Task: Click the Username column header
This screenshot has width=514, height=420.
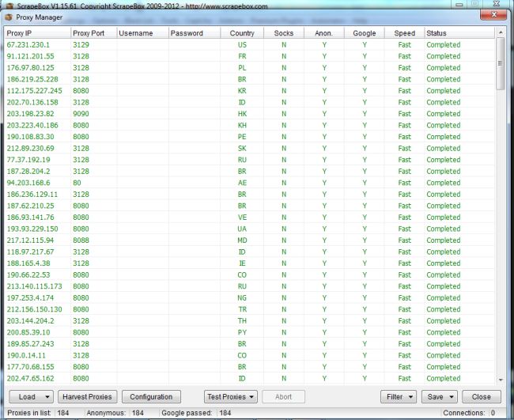Action: coord(142,33)
